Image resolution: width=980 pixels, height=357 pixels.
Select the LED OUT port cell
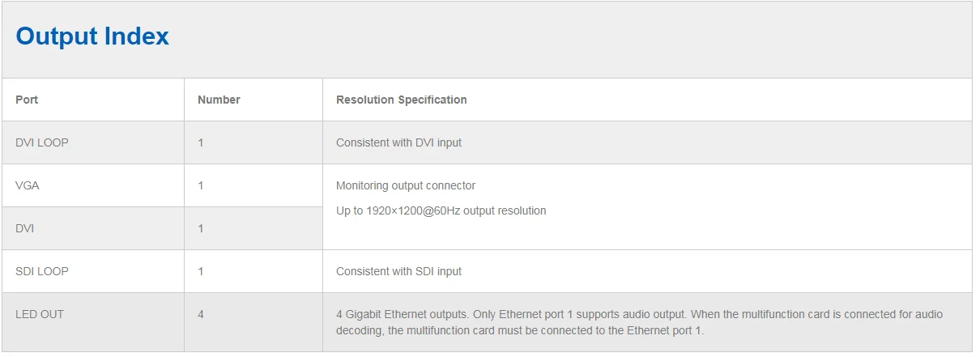(x=40, y=314)
